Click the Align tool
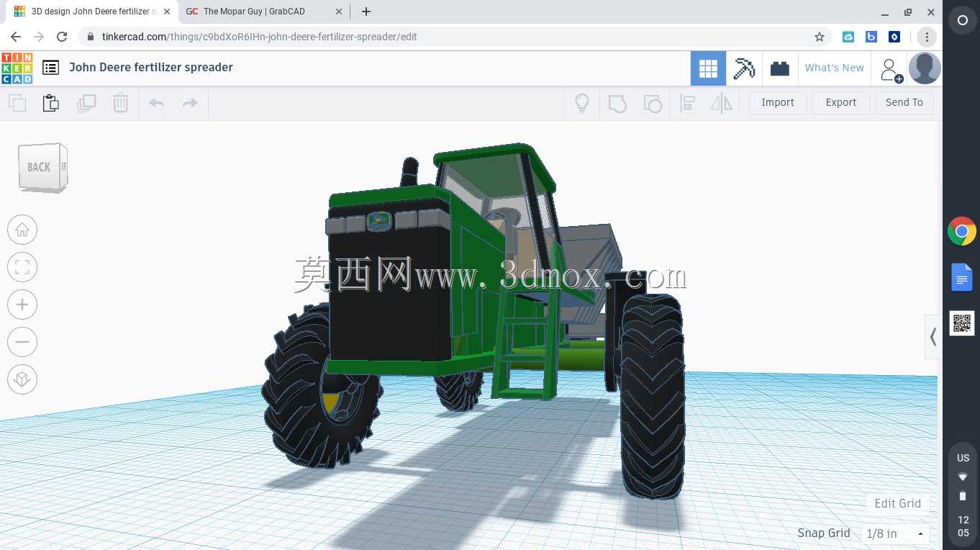Image resolution: width=980 pixels, height=550 pixels. click(687, 104)
